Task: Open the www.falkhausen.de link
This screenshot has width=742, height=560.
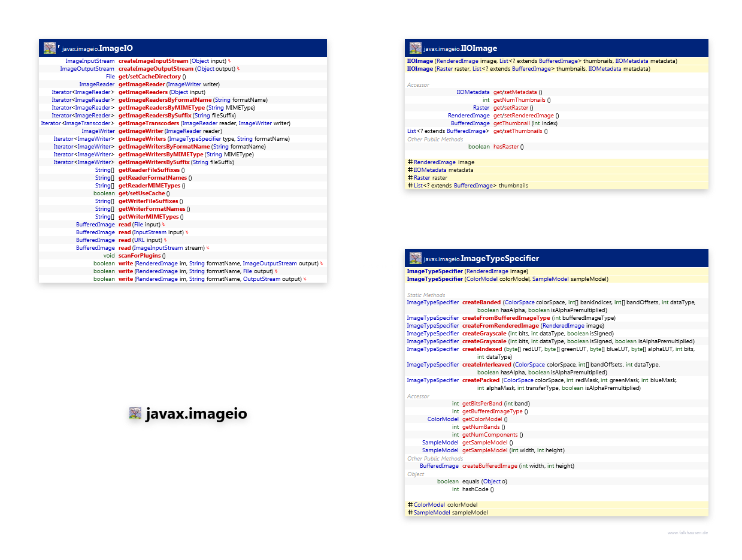Action: tap(688, 532)
